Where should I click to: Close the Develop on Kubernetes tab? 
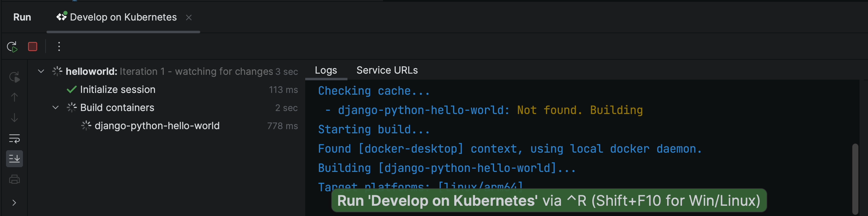(189, 17)
